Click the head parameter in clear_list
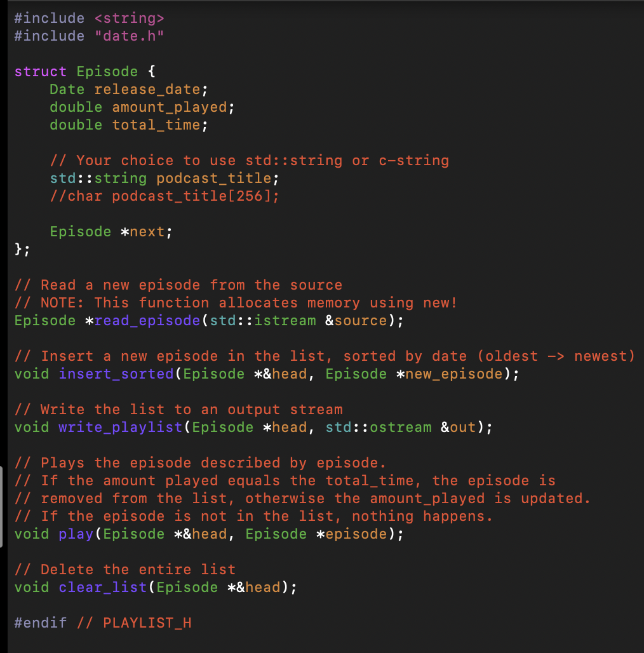Screen dimensions: 644x653 point(262,587)
